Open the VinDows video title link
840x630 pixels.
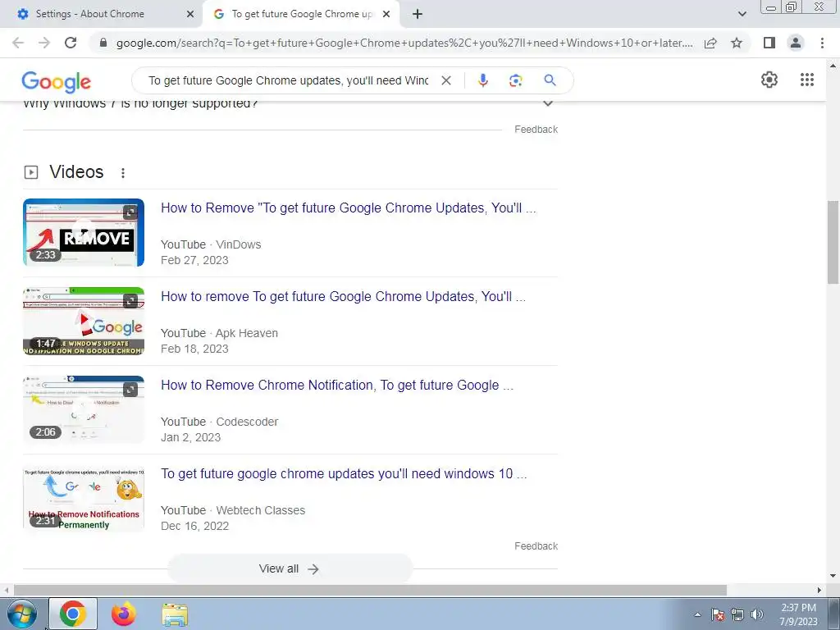click(x=348, y=208)
